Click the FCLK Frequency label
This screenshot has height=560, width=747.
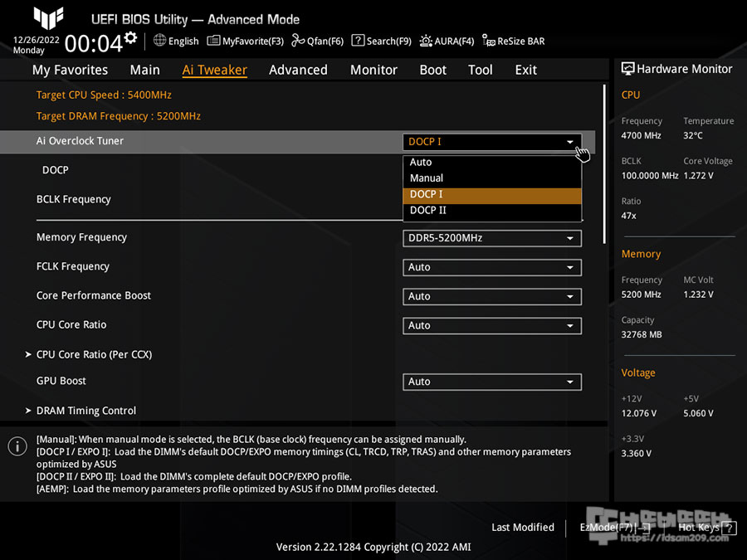(x=73, y=266)
